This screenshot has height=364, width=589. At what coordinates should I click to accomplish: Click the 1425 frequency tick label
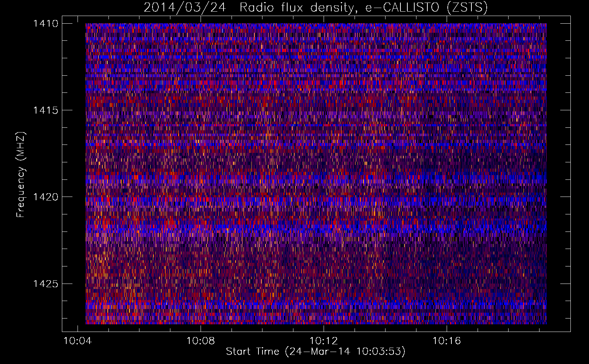click(x=46, y=284)
